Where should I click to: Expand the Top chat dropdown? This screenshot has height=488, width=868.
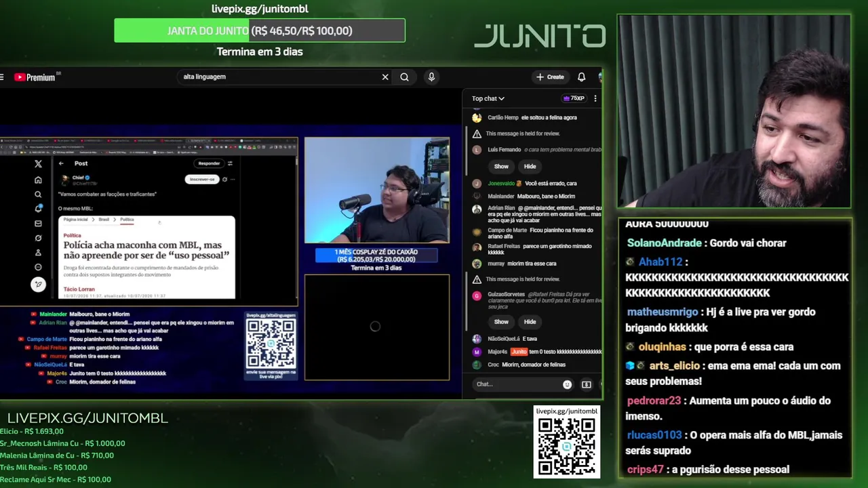coord(488,98)
